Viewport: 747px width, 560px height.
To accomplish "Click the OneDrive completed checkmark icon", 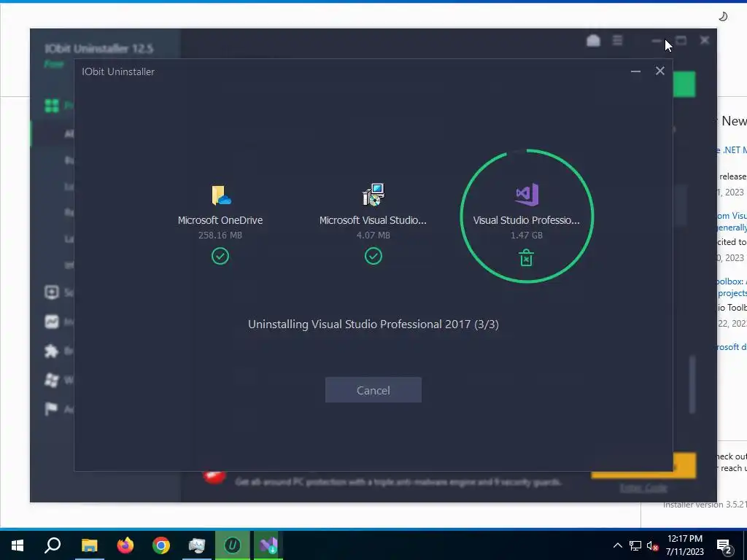I will point(220,256).
